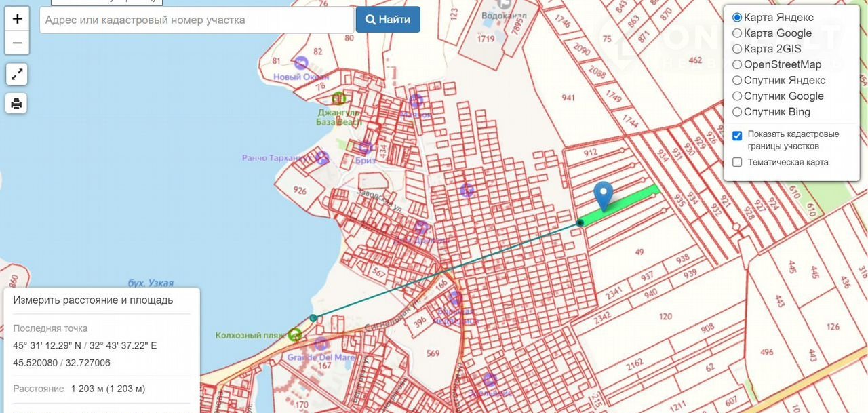Click the Ранчо Тарханкут purple place icon
Image resolution: width=868 pixels, height=413 pixels.
(322, 158)
